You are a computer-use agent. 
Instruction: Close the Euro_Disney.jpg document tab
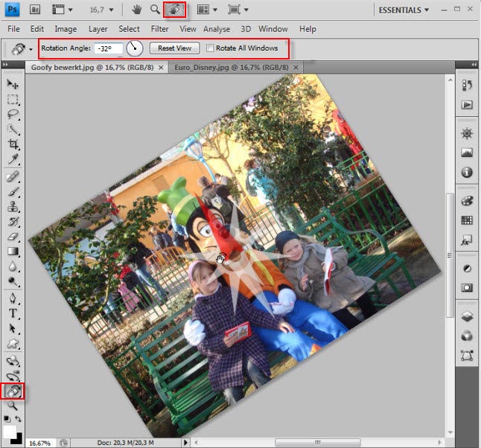click(x=296, y=68)
